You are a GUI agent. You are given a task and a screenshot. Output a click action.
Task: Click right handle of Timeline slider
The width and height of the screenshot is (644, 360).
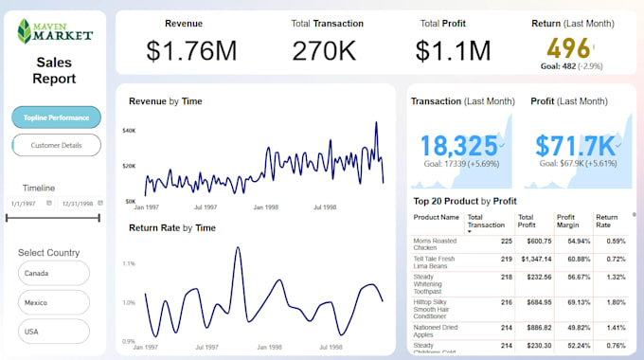point(99,218)
